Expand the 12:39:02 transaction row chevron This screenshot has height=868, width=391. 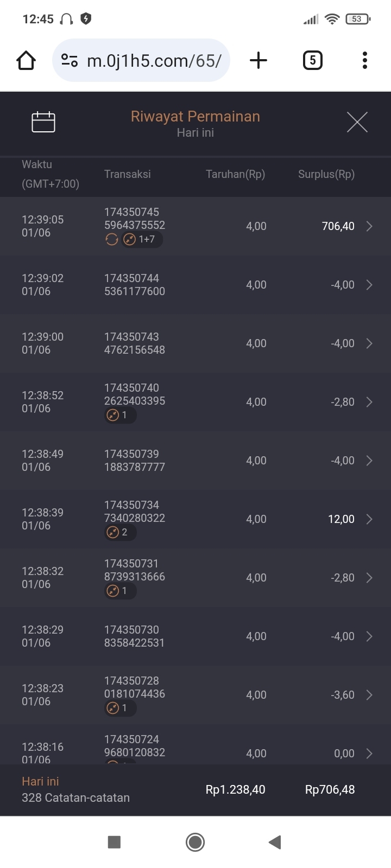[x=369, y=285]
